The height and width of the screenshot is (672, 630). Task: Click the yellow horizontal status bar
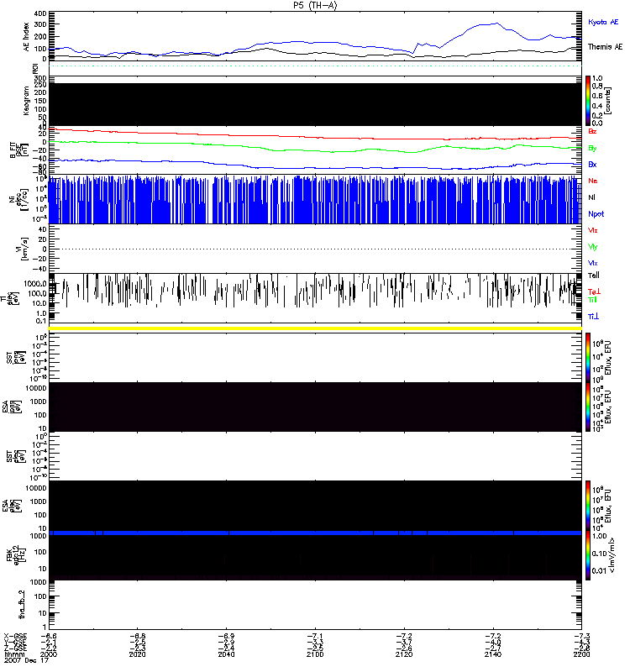pyautogui.click(x=315, y=328)
